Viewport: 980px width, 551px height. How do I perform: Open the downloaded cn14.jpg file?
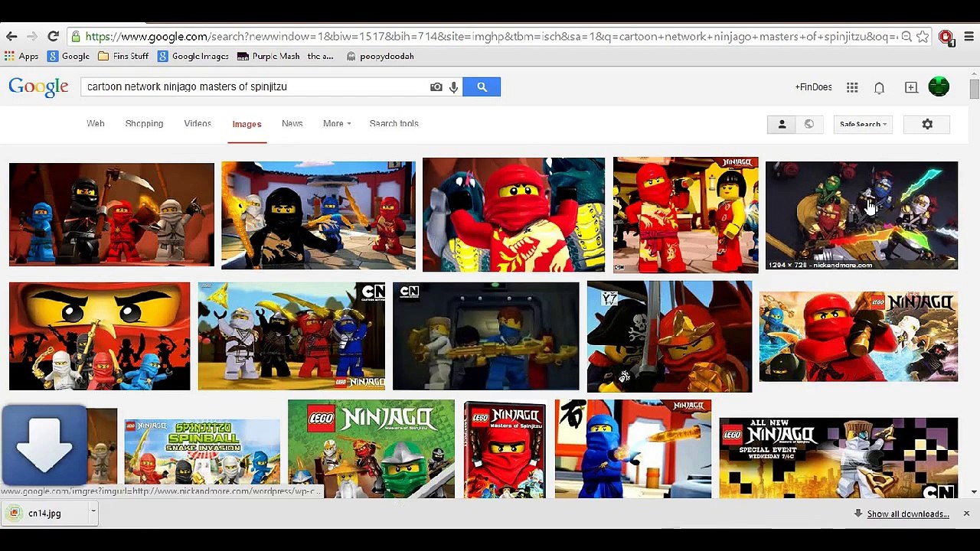pyautogui.click(x=43, y=514)
